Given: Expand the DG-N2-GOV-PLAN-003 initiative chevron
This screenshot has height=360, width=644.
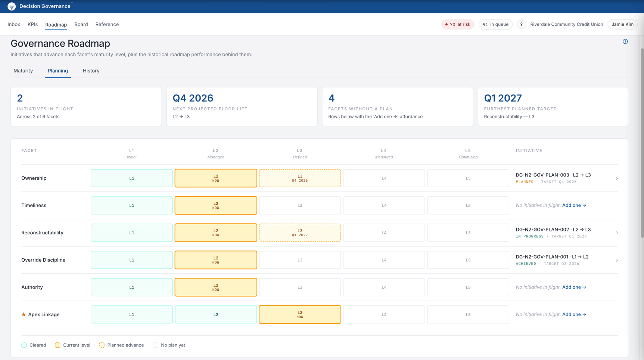Looking at the screenshot, I should click(617, 178).
